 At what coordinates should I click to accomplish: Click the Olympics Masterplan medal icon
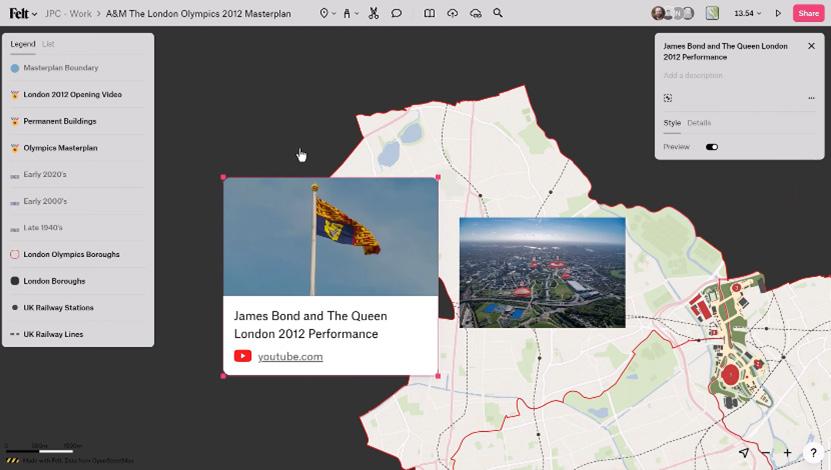(x=15, y=148)
